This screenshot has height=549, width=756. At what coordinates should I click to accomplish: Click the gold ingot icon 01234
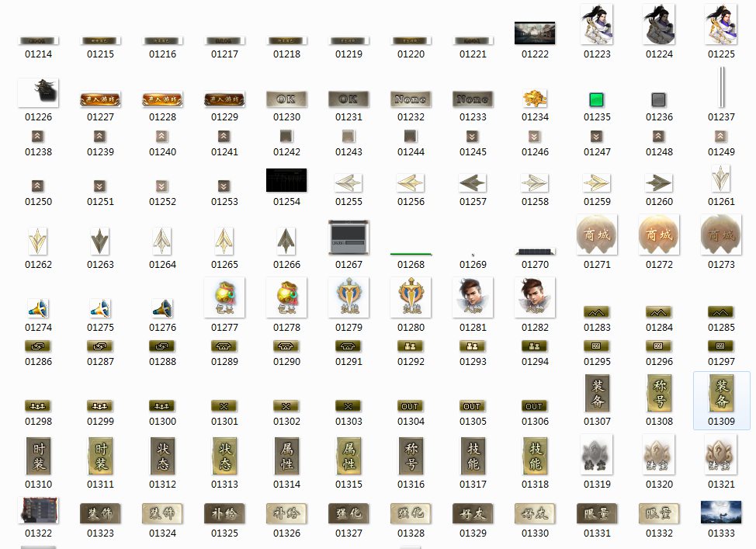tap(534, 99)
